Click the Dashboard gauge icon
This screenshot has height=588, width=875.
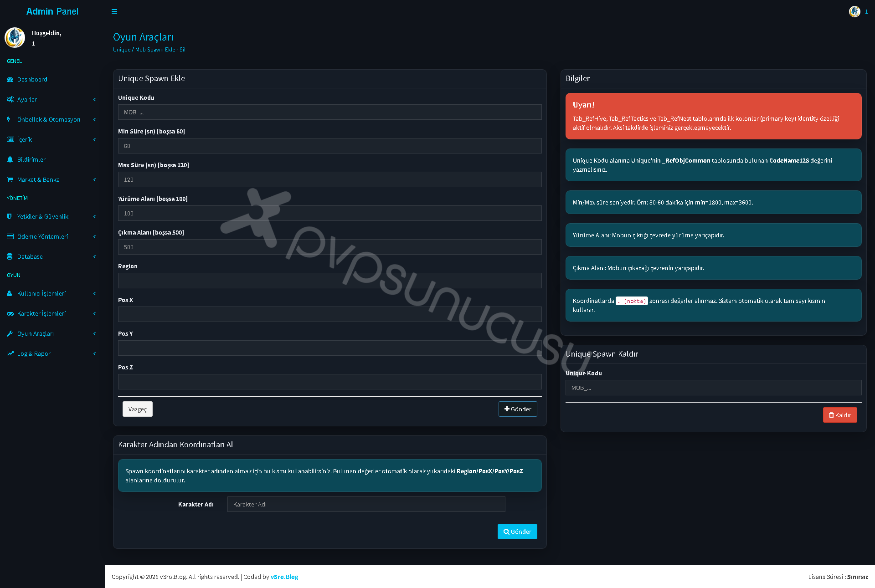click(x=10, y=79)
